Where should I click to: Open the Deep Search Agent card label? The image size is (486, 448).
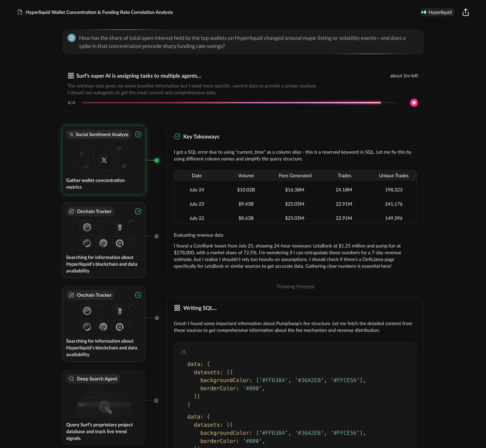93,379
